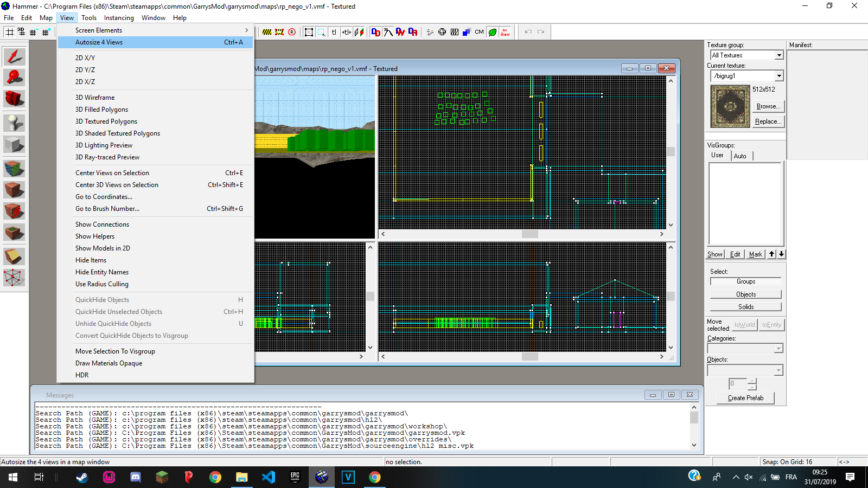Click the VisGroups Mark button
The height and width of the screenshot is (488, 868).
[756, 254]
